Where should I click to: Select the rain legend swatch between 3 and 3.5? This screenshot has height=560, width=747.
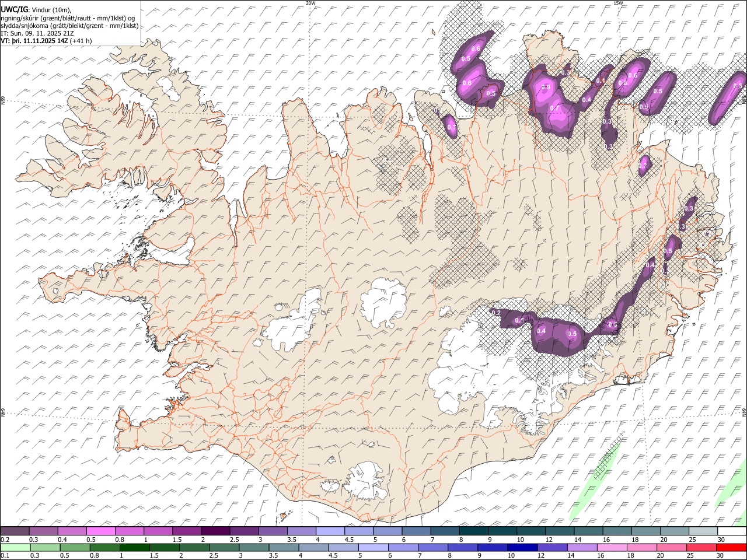(x=254, y=547)
